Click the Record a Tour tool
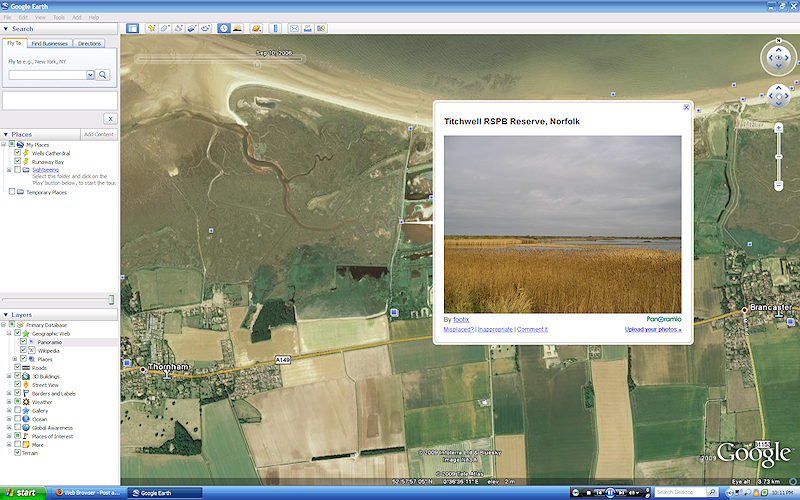The height and width of the screenshot is (500, 800). [205, 29]
